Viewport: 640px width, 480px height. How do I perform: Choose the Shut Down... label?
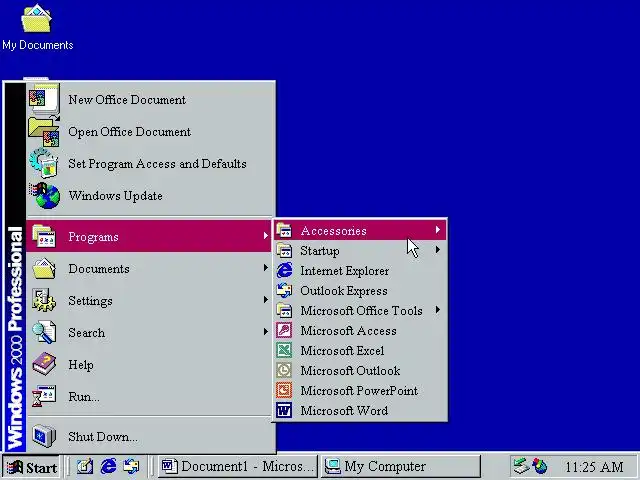103,437
